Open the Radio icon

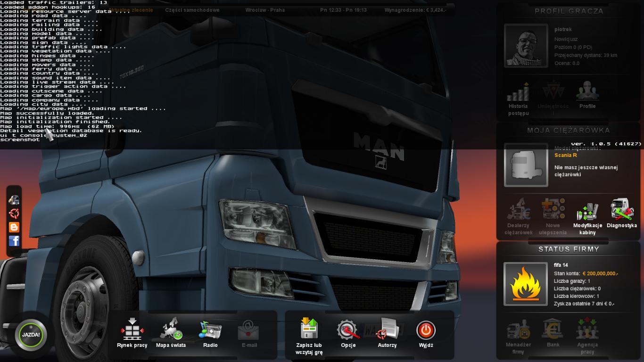(210, 329)
